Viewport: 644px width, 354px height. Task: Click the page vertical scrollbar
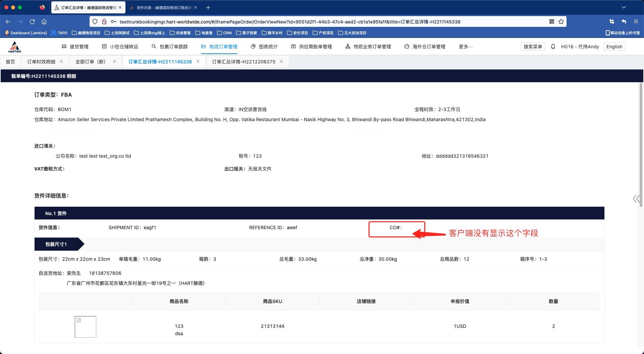pyautogui.click(x=641, y=144)
